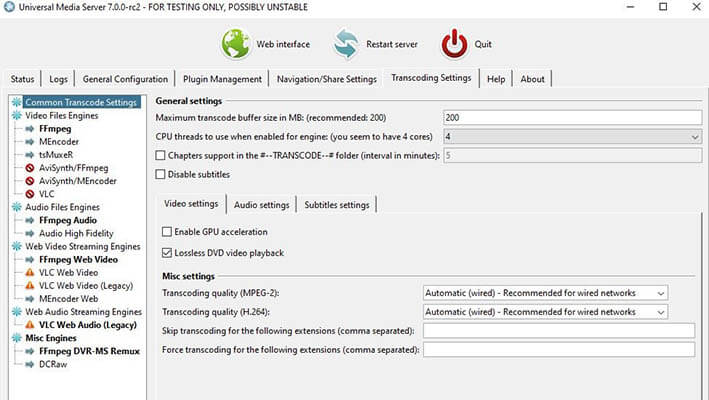Click the warning icon beside VLC Web Video

coord(30,273)
